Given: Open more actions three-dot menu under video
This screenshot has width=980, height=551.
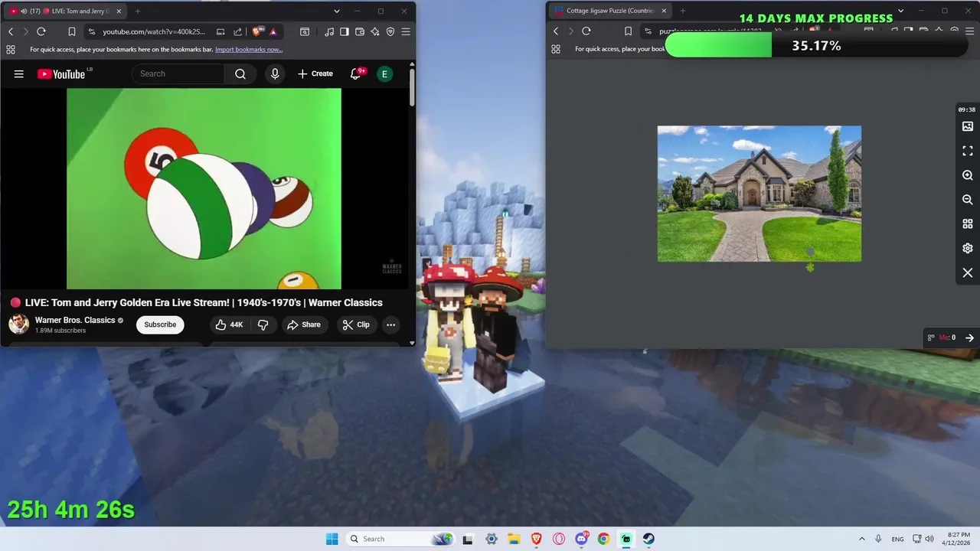Looking at the screenshot, I should pyautogui.click(x=390, y=324).
